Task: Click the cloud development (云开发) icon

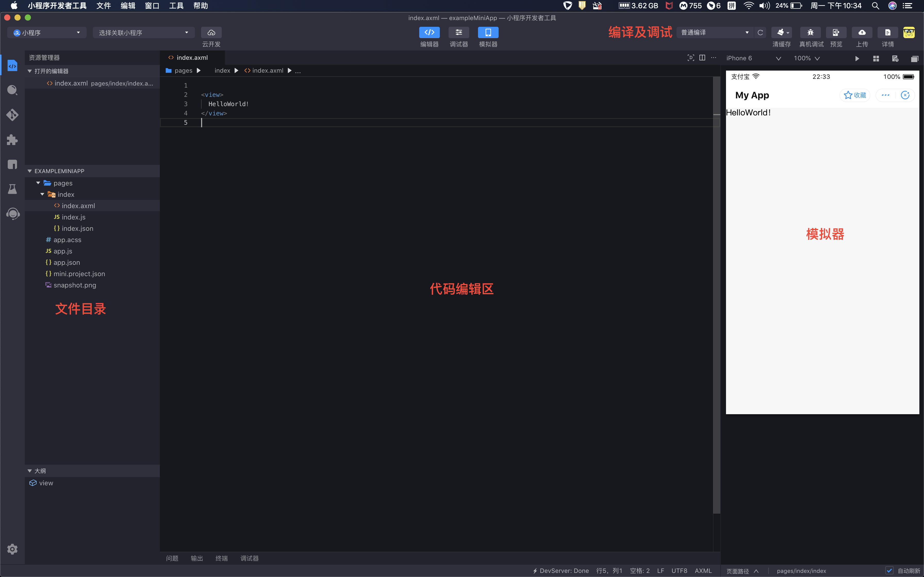Action: click(211, 33)
